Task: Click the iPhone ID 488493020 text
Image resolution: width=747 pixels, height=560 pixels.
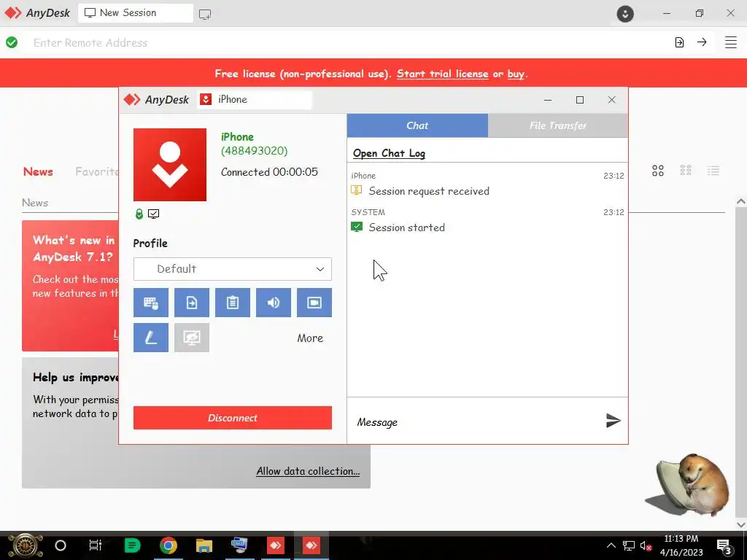Action: pyautogui.click(x=255, y=151)
